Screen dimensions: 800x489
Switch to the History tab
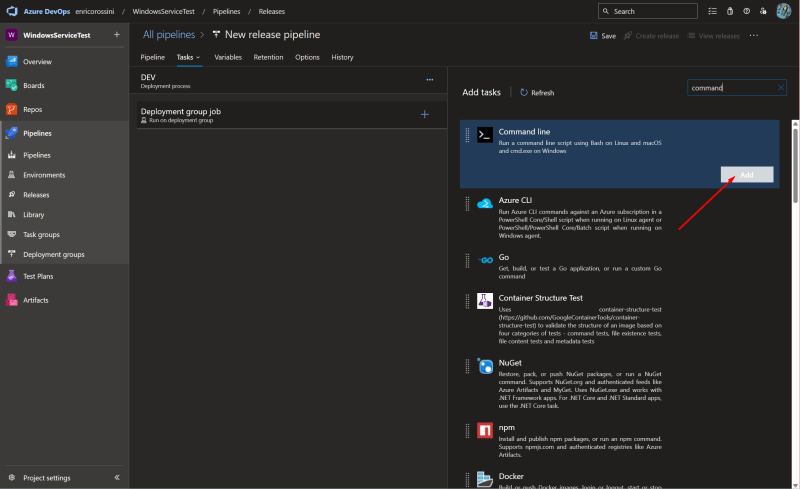[342, 57]
